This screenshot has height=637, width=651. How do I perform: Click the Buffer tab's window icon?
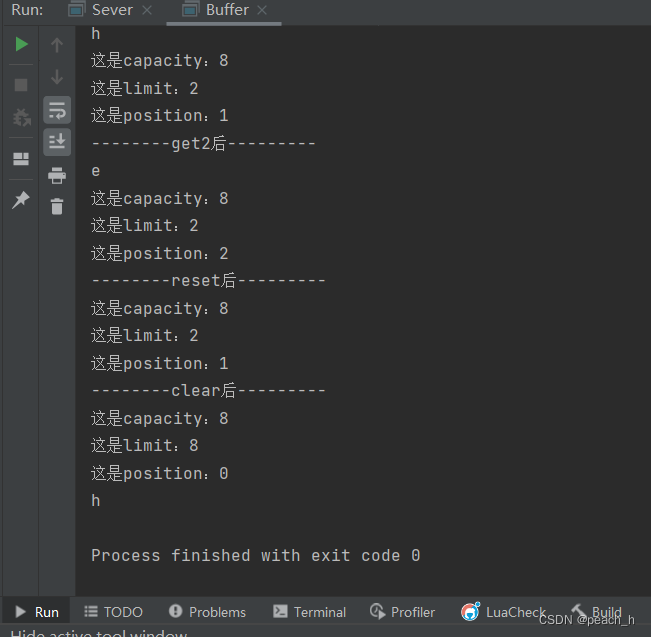190,10
